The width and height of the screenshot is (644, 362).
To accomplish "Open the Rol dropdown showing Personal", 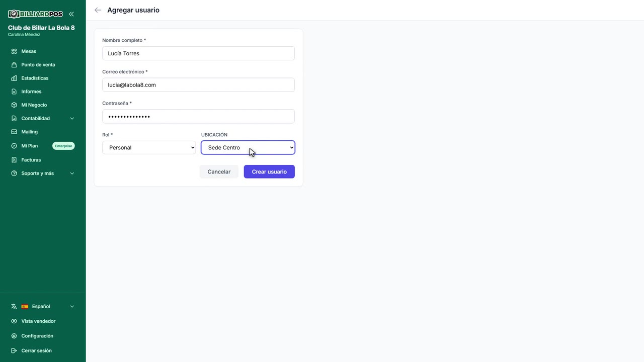I will tap(149, 147).
